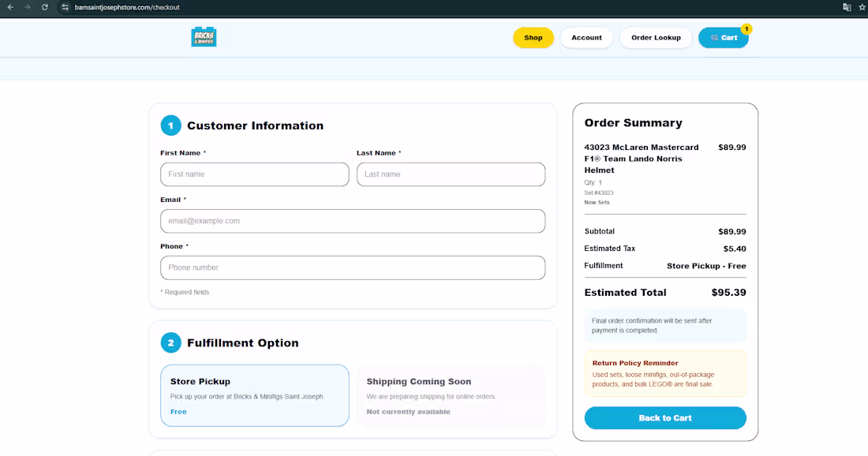Bookmark this page with the star icon
The image size is (868, 456).
pyautogui.click(x=862, y=7)
